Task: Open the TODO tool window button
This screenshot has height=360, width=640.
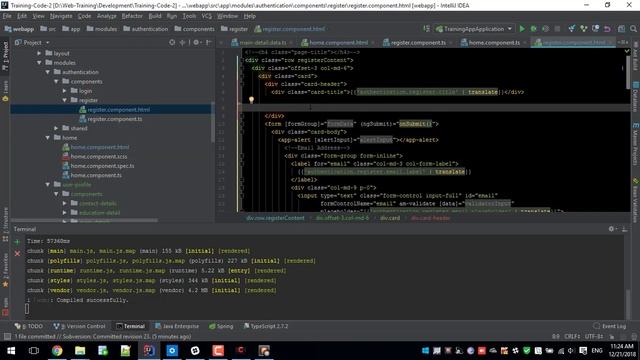Action: [29, 326]
